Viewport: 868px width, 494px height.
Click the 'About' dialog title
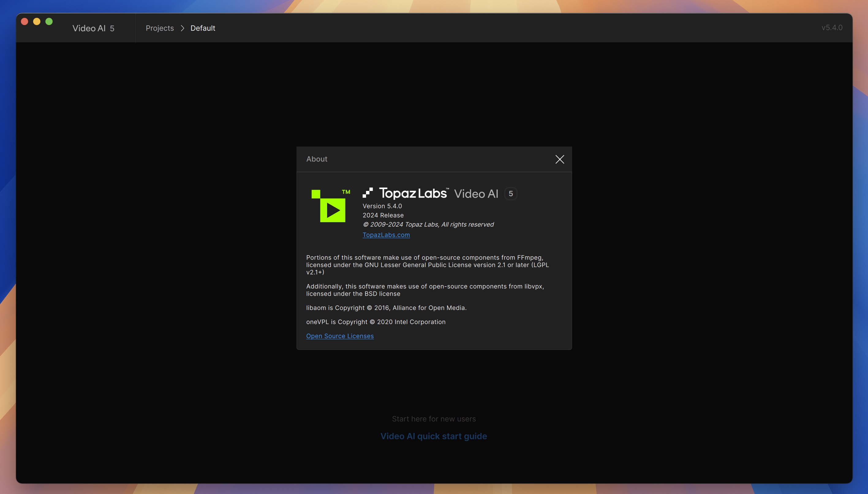coord(317,159)
